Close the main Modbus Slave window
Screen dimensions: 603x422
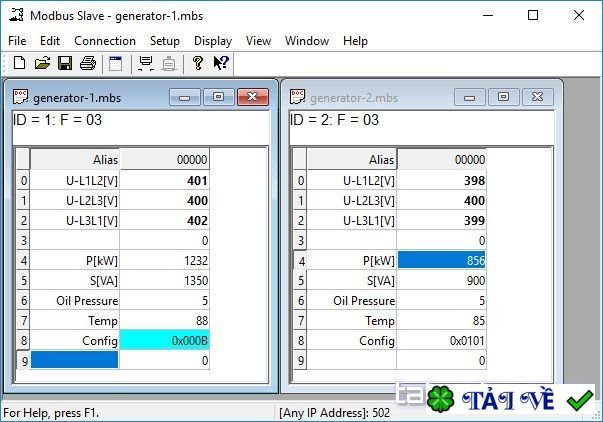click(x=578, y=15)
